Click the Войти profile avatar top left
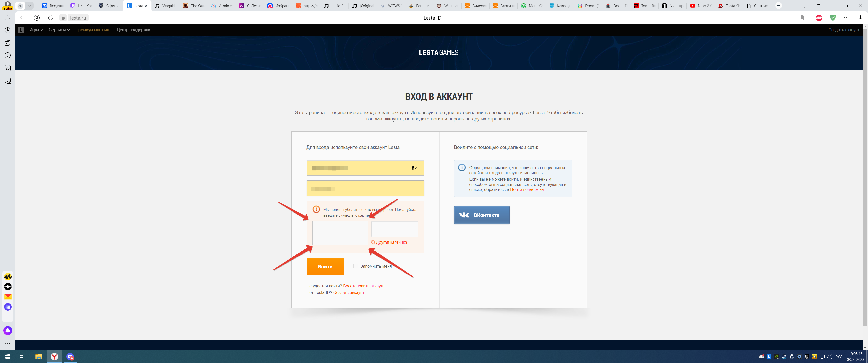868x363 pixels. (x=7, y=6)
